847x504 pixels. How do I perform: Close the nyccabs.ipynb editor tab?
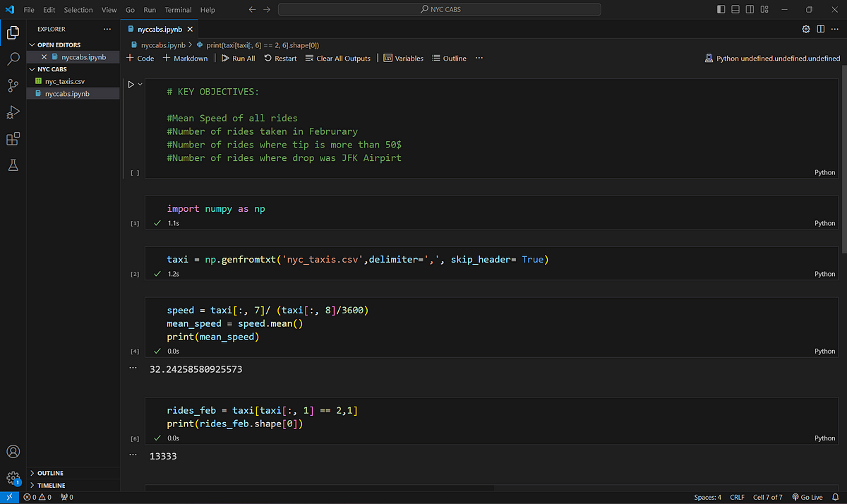(190, 29)
